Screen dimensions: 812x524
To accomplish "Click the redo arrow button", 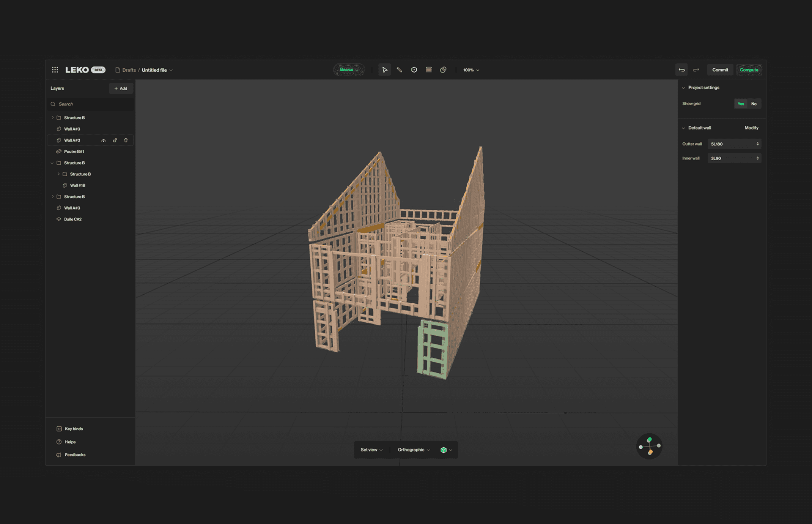I will pos(696,70).
